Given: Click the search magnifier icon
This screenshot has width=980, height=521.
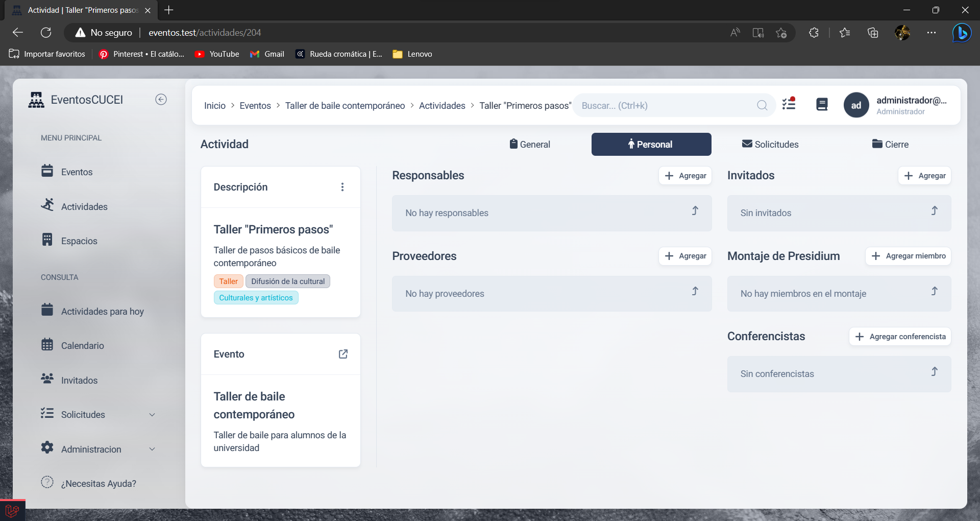Looking at the screenshot, I should (762, 105).
